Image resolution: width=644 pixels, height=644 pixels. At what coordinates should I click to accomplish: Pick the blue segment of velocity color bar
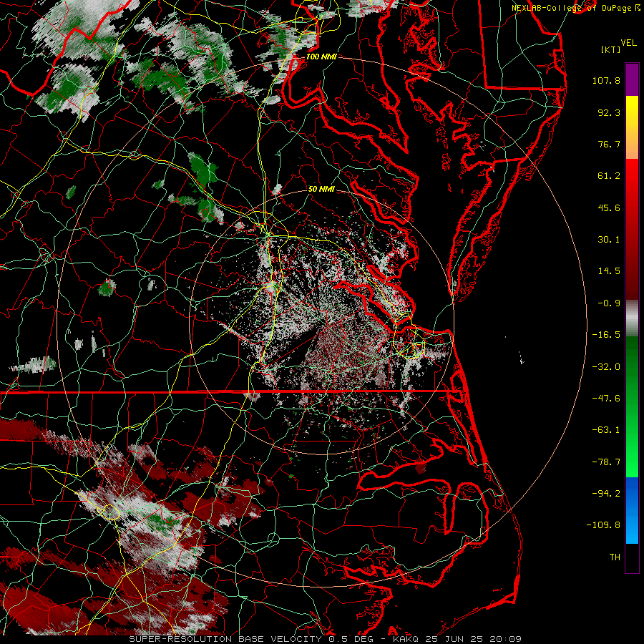tap(632, 510)
